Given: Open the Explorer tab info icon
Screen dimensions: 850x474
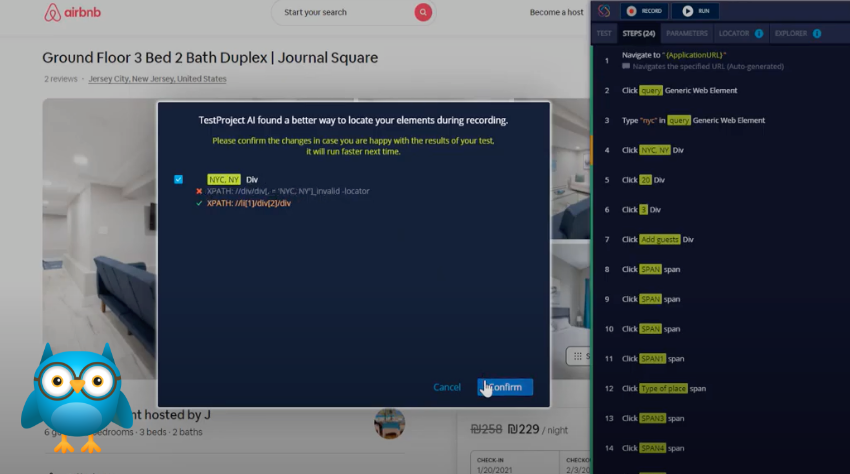Looking at the screenshot, I should pyautogui.click(x=817, y=34).
